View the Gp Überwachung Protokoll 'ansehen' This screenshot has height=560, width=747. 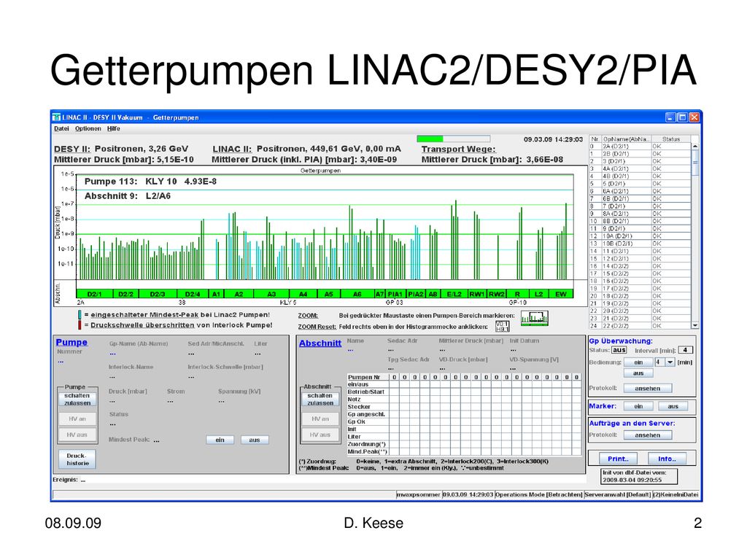tap(648, 389)
